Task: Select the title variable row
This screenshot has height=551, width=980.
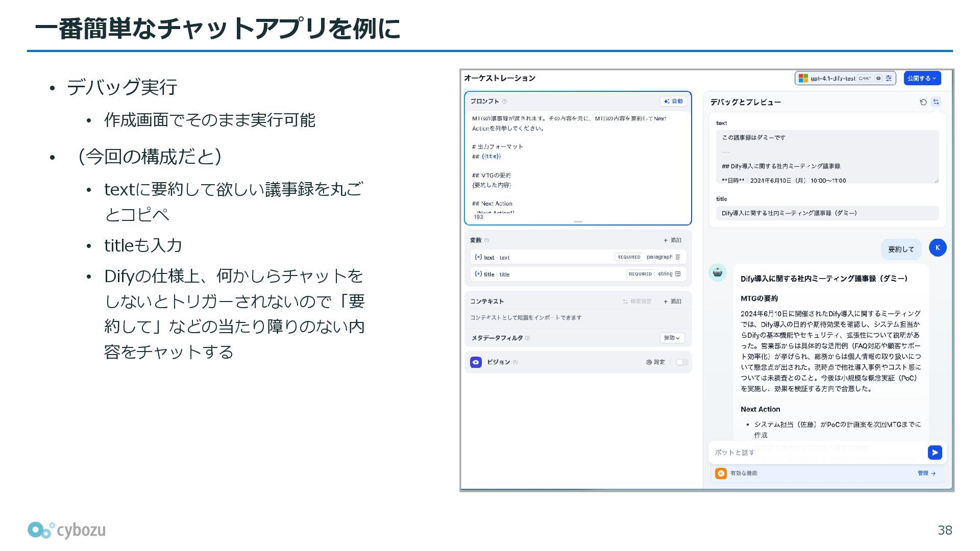Action: pos(578,274)
